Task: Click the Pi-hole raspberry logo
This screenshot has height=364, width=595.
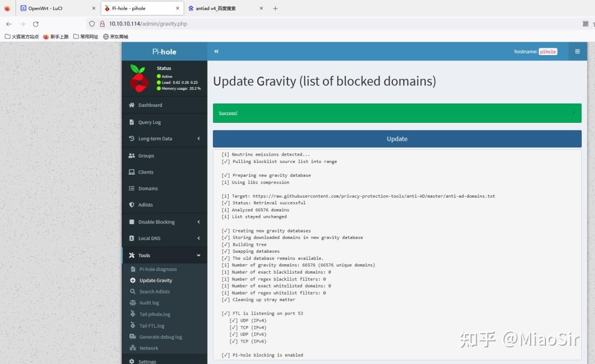Action: (x=138, y=78)
